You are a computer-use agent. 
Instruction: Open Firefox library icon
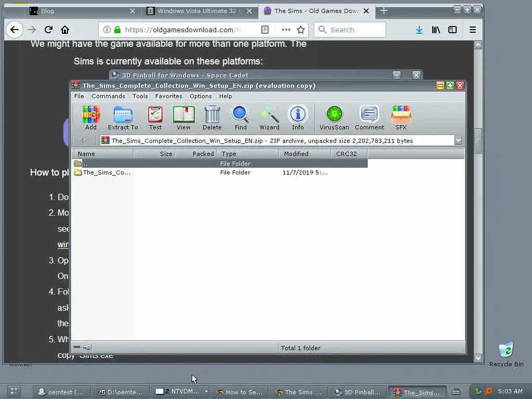tap(436, 30)
